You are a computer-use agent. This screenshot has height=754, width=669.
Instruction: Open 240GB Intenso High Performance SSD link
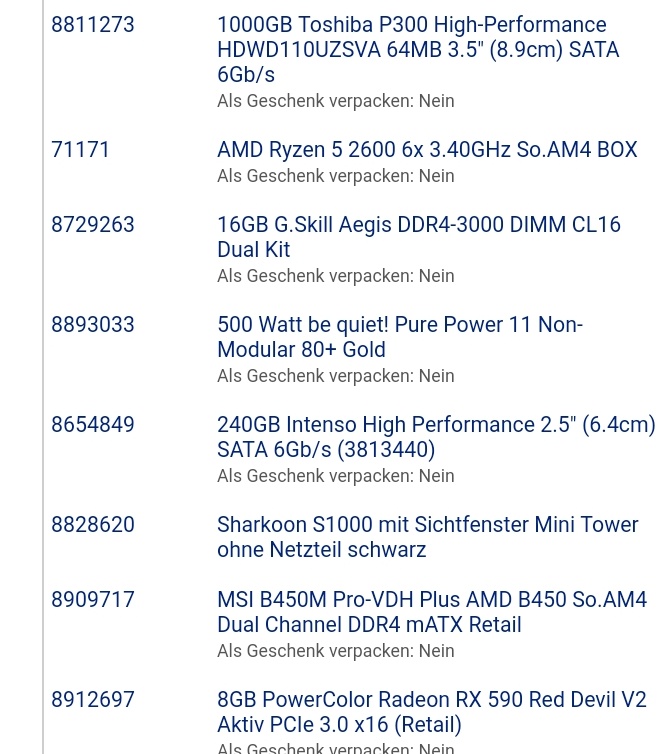point(436,437)
